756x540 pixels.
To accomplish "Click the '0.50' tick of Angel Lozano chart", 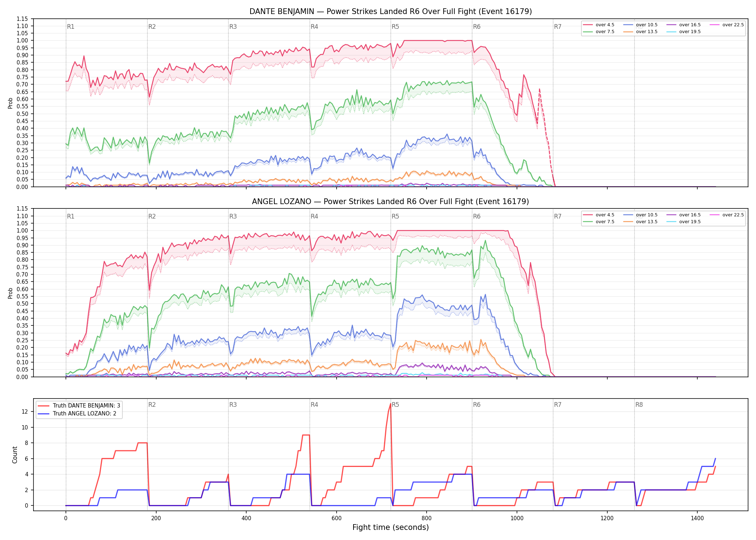I will [22, 304].
